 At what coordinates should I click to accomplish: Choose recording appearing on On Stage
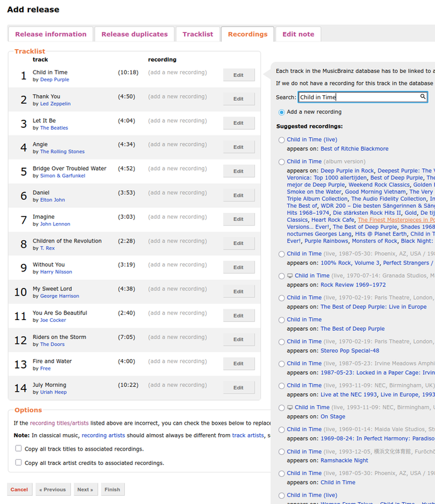pyautogui.click(x=282, y=408)
